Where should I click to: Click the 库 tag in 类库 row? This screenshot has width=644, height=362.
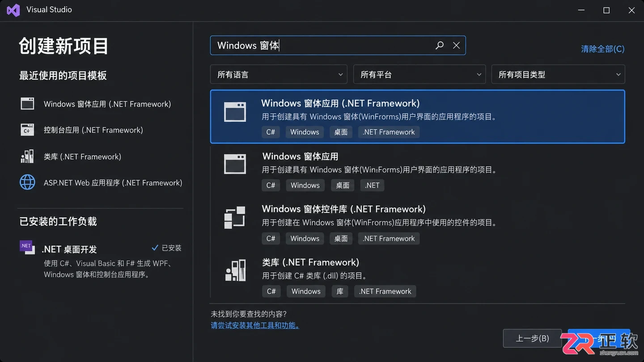click(340, 291)
